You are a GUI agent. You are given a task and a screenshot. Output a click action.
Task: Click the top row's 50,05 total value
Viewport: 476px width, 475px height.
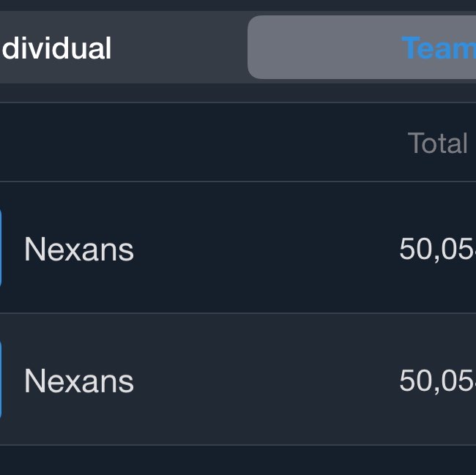tap(437, 250)
